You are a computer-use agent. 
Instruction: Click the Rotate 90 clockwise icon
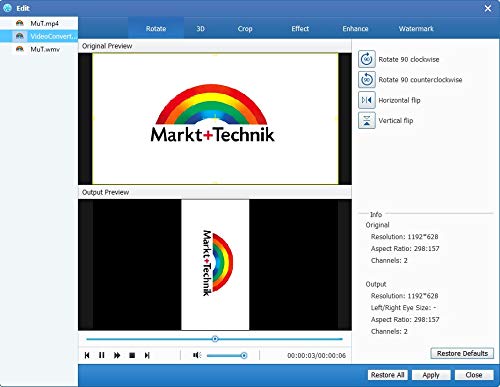click(x=367, y=59)
